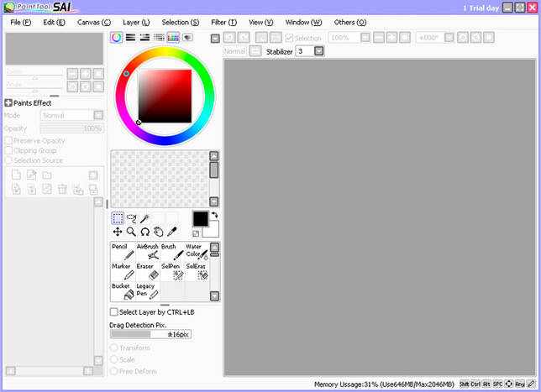Select the Move tool

[x=118, y=232]
